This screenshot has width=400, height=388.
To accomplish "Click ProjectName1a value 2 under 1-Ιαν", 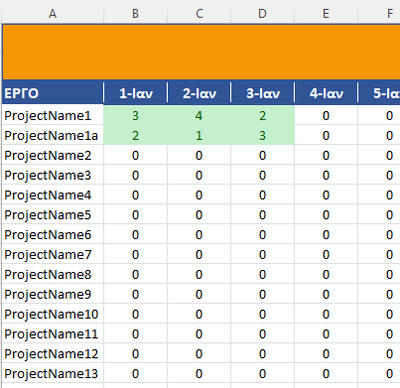I will [135, 135].
